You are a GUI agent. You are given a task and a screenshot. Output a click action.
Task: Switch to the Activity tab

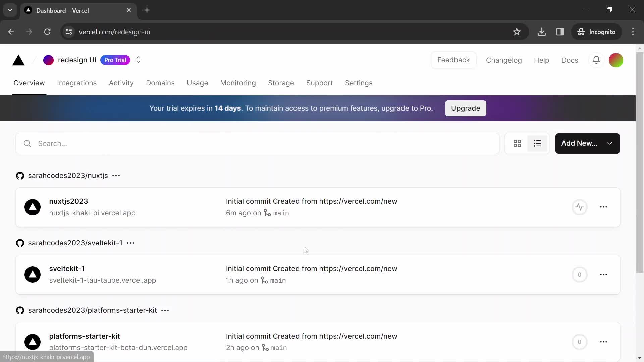(x=121, y=83)
